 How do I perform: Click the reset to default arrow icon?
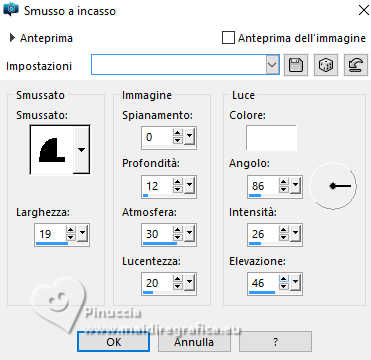[x=356, y=65]
